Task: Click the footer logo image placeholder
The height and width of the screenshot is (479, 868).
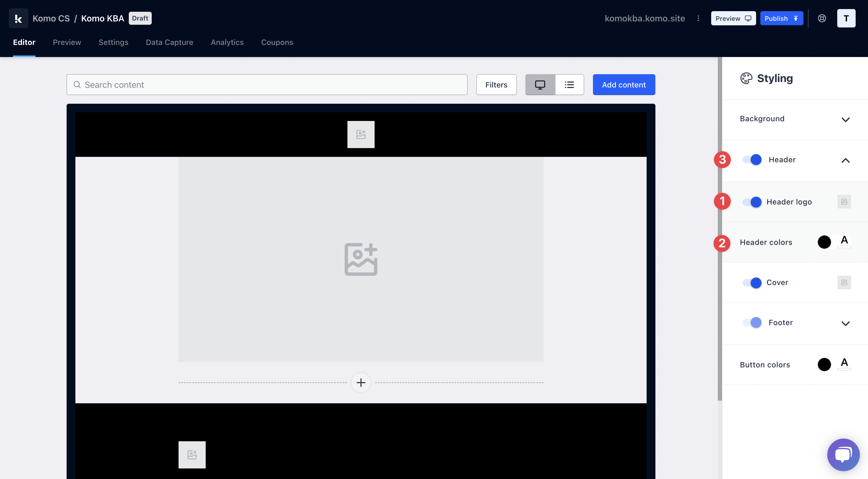Action: point(192,454)
